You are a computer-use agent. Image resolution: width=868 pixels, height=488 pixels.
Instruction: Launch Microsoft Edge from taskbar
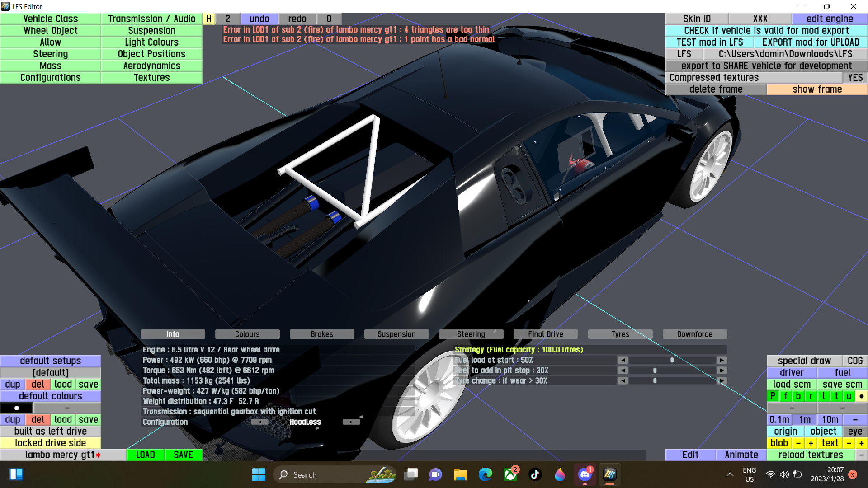point(485,474)
